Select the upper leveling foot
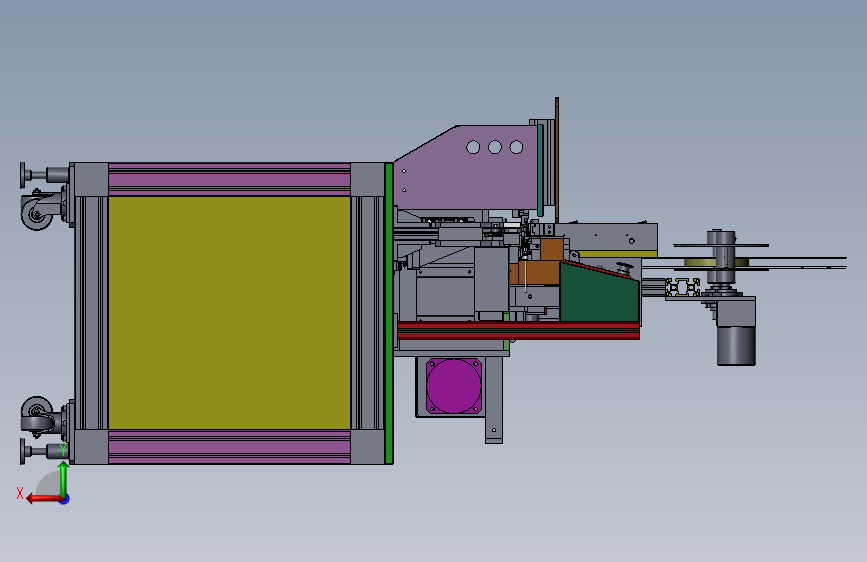 (x=44, y=175)
